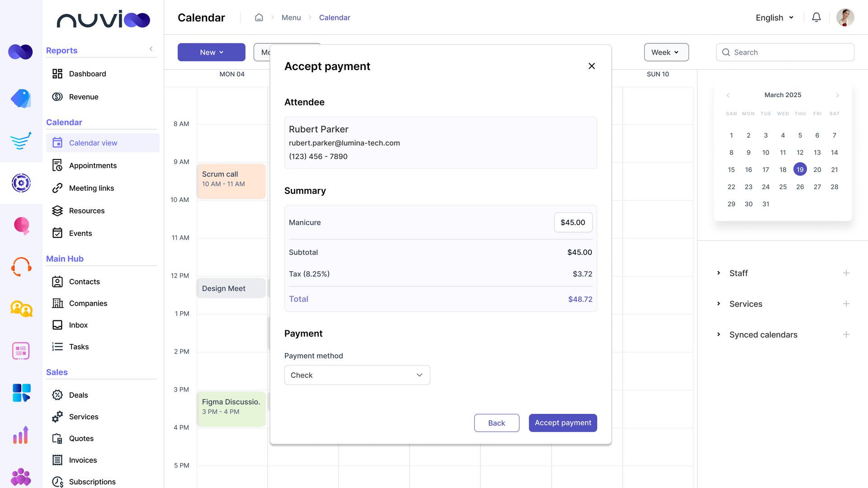Click the Meeting links icon

(57, 188)
